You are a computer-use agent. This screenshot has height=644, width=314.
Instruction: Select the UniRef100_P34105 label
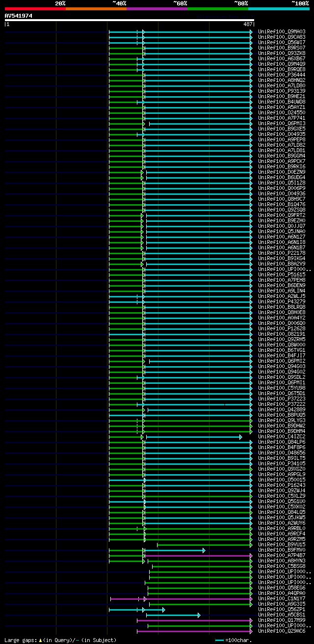282,463
